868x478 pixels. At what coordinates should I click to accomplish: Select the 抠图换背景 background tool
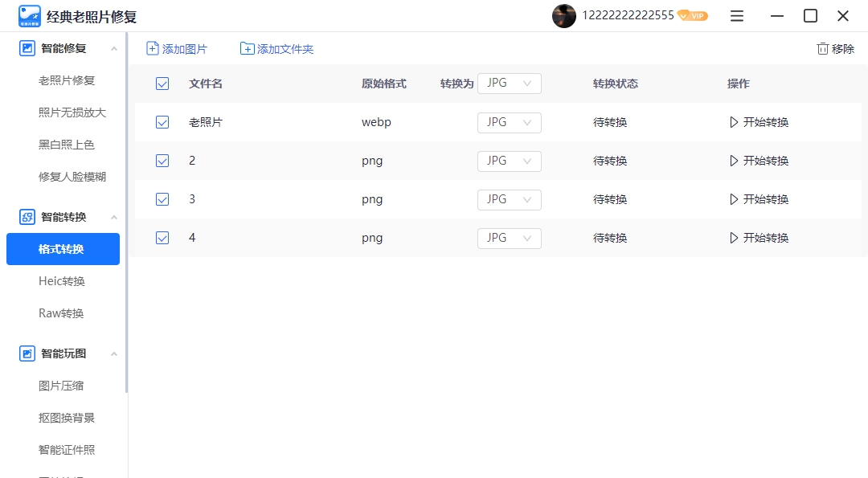pyautogui.click(x=68, y=417)
